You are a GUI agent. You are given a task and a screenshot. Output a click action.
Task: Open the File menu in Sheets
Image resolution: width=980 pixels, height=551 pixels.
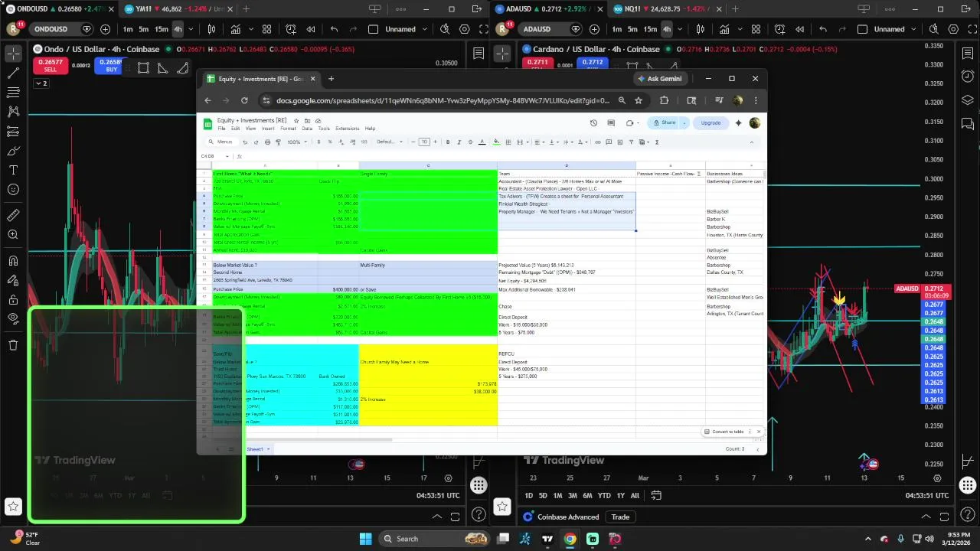221,129
